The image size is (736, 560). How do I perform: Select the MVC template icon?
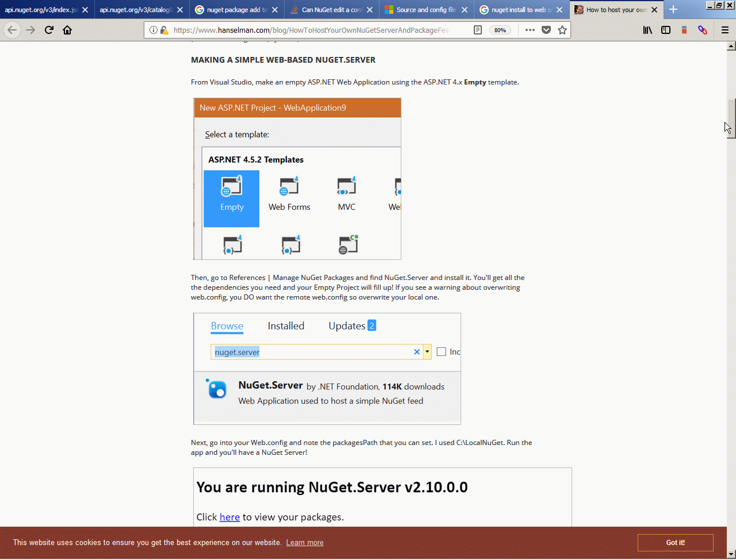347,194
